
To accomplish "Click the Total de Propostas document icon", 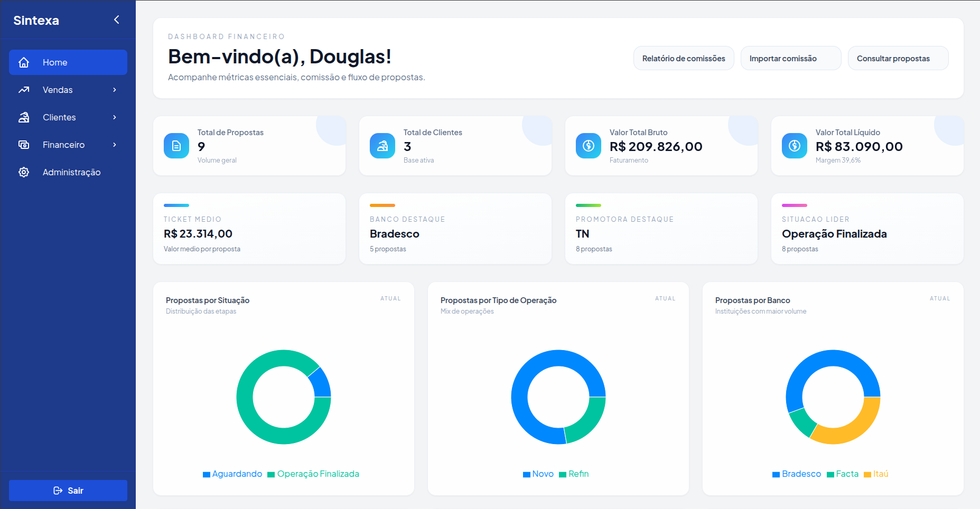I will point(176,146).
